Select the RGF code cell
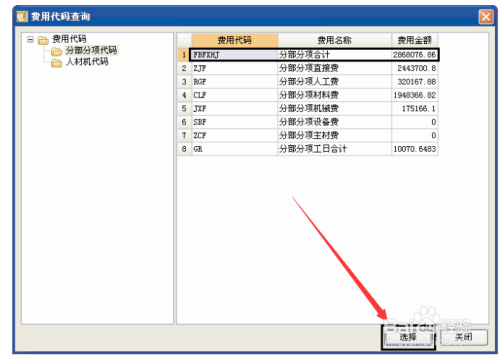The image size is (500, 360). [235, 82]
